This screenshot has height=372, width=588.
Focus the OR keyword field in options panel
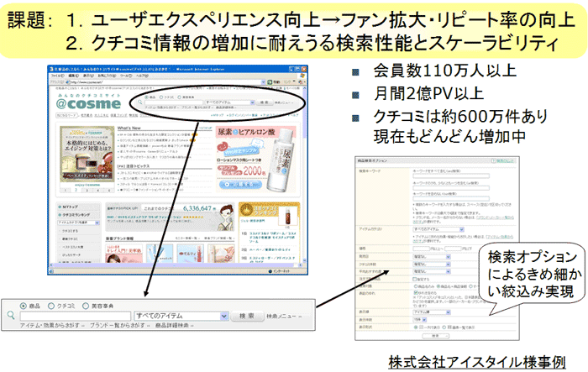coord(451,187)
